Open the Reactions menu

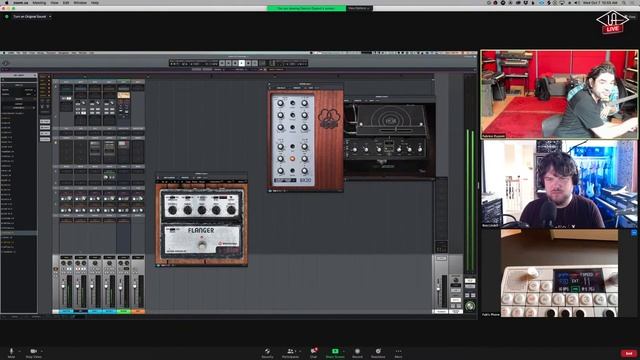coord(378,353)
